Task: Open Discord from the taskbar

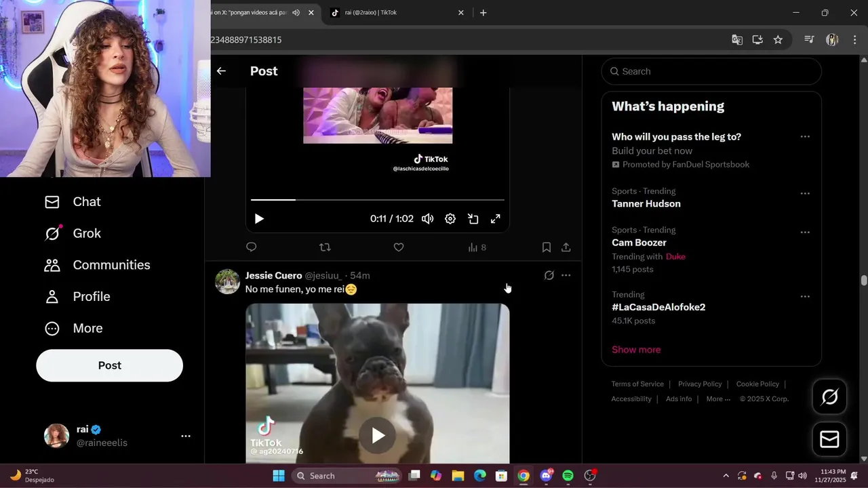Action: (x=546, y=476)
